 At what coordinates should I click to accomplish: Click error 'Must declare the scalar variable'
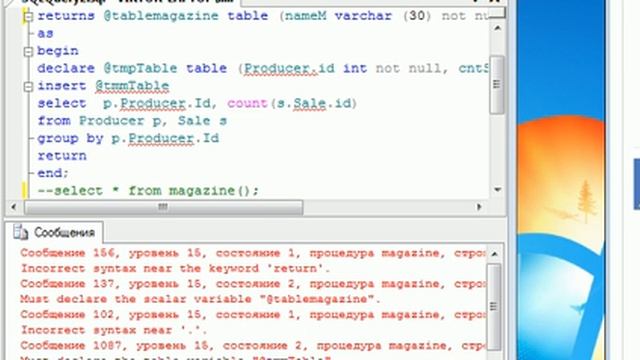click(200, 299)
